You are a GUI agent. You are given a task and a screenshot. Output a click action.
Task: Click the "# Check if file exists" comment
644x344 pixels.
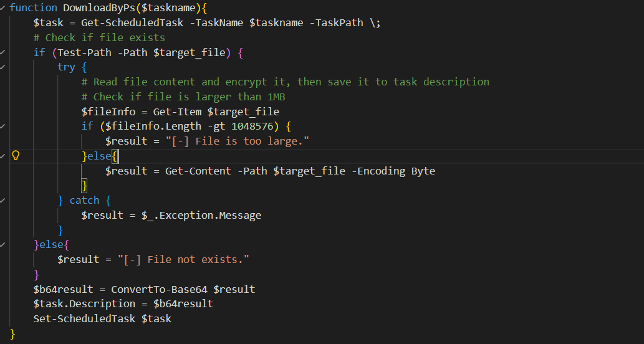coord(99,37)
